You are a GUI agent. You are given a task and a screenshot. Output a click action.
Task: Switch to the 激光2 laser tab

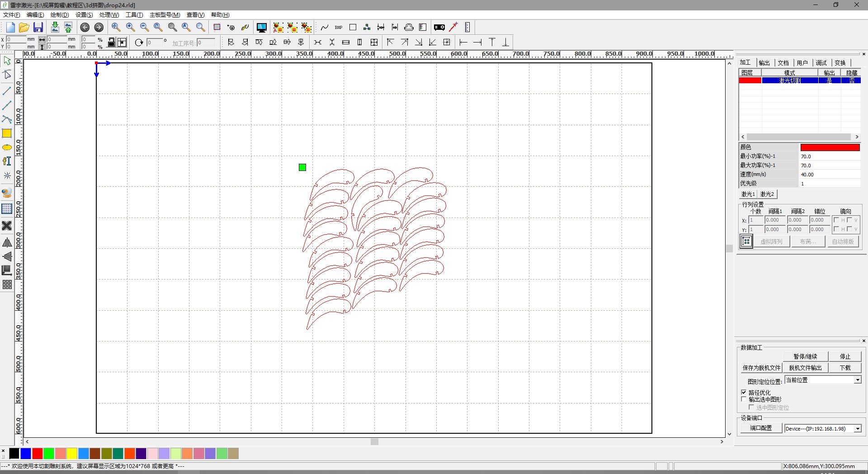coord(767,194)
